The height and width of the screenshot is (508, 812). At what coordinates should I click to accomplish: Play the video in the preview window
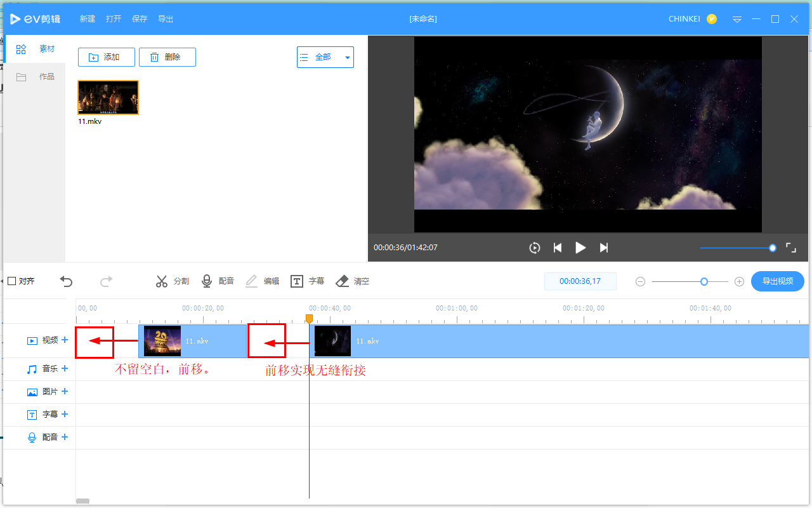(x=580, y=248)
